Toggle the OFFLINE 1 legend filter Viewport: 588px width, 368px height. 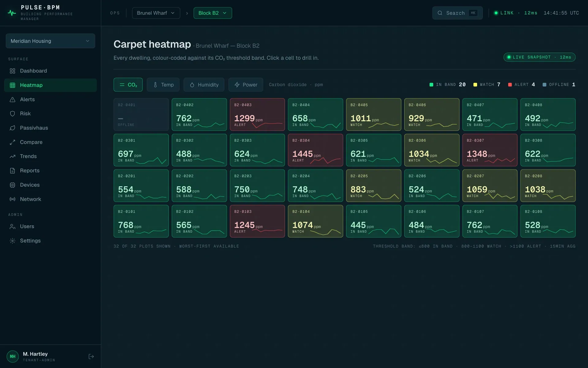[559, 85]
